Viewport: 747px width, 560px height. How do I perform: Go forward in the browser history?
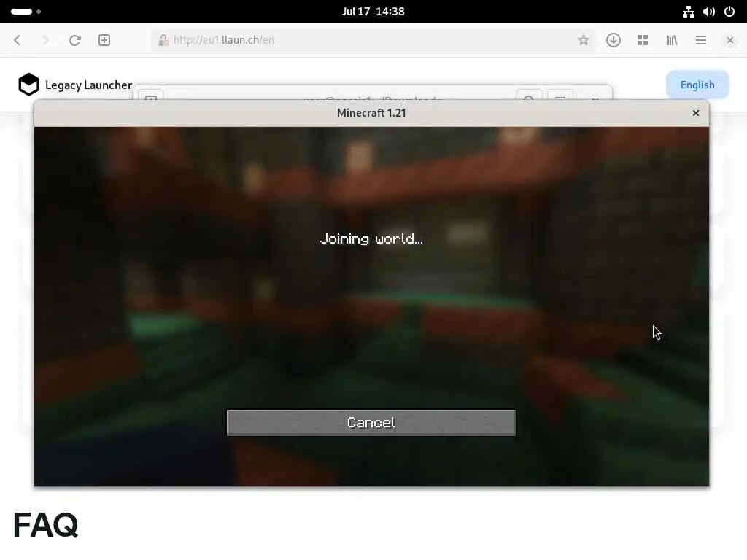[45, 40]
